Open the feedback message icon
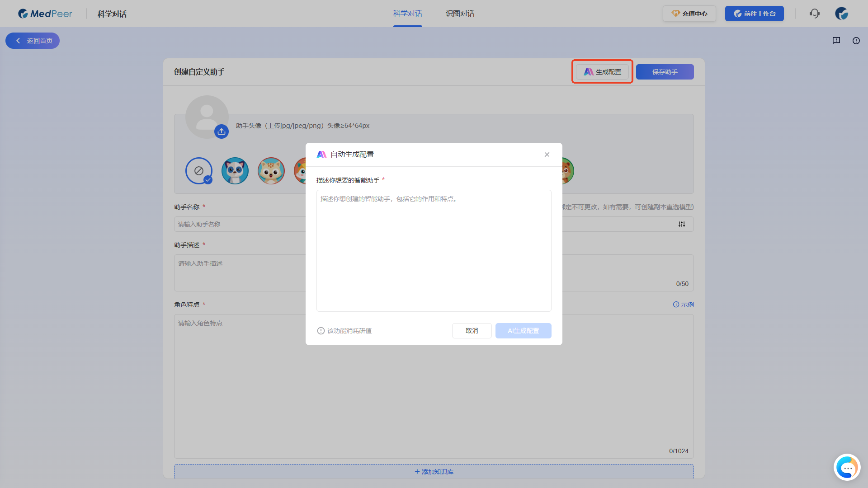Screen dimensions: 868x488 click(836, 41)
